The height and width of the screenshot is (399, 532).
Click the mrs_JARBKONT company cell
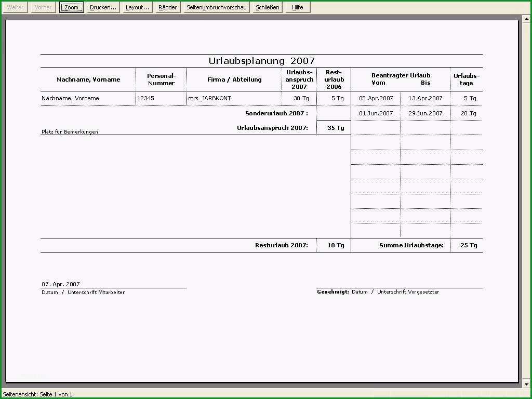click(x=234, y=98)
